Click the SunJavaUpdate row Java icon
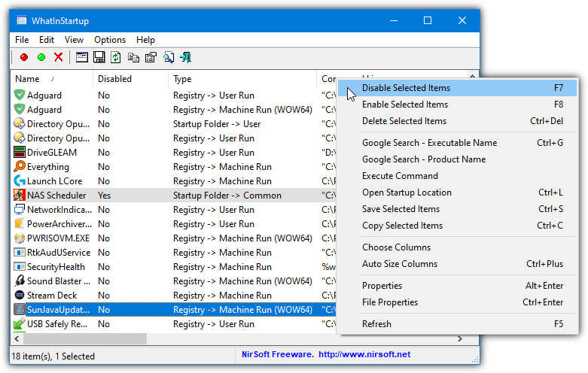 19,310
